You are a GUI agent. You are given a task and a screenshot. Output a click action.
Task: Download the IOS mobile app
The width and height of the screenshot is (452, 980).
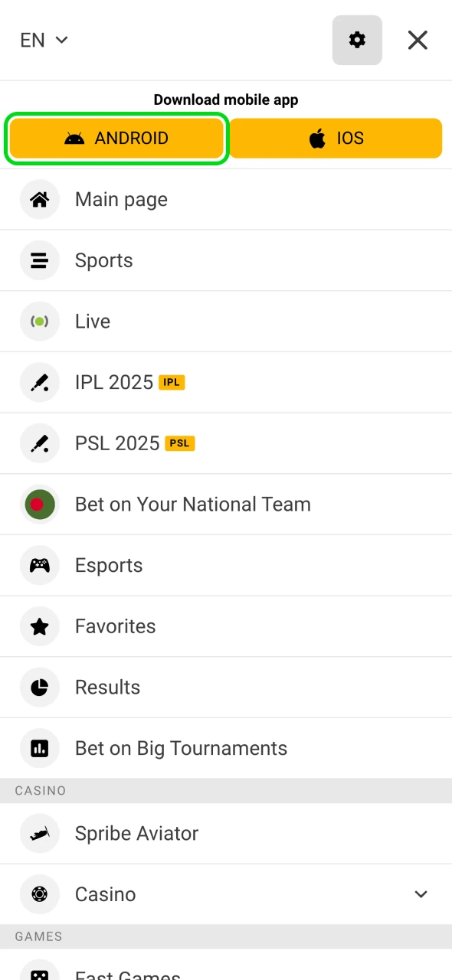click(336, 138)
